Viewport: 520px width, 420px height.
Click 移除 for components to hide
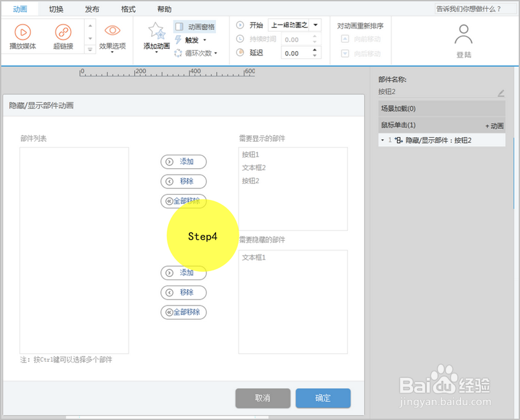point(184,293)
